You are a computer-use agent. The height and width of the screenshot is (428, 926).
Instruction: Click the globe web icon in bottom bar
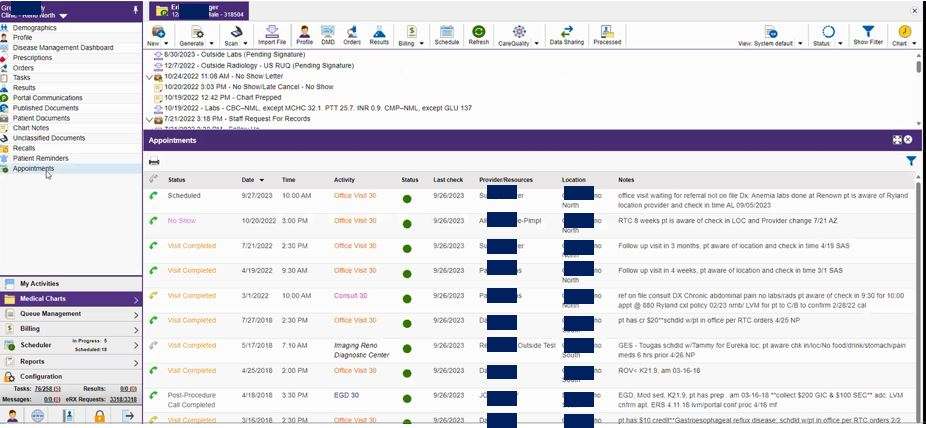point(38,416)
